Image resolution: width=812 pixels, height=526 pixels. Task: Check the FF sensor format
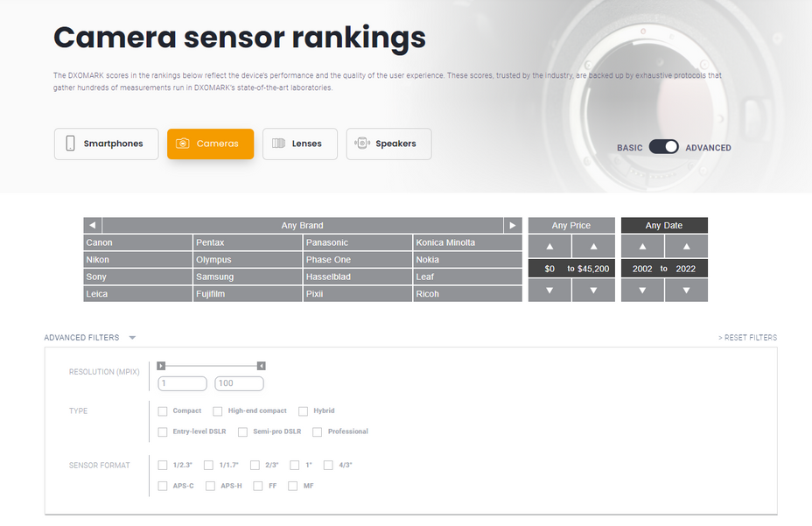[258, 486]
